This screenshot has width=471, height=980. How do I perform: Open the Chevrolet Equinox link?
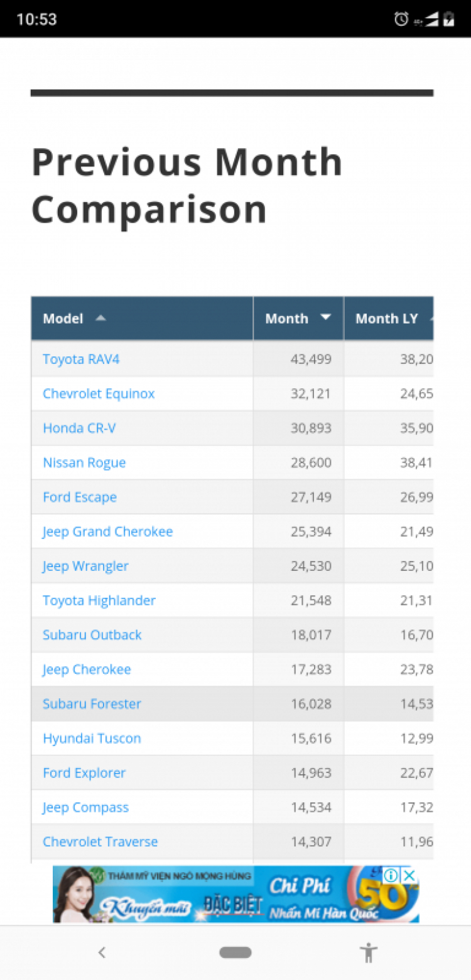99,393
